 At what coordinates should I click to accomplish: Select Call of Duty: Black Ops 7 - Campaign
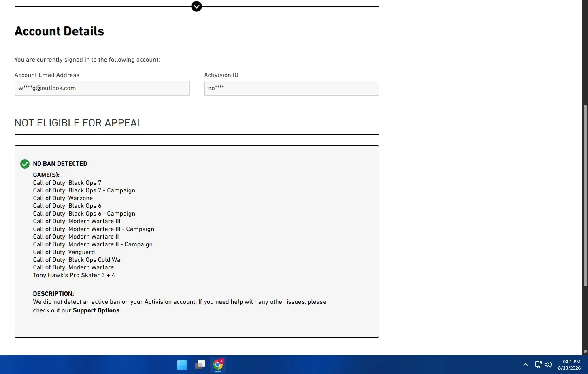coord(84,190)
